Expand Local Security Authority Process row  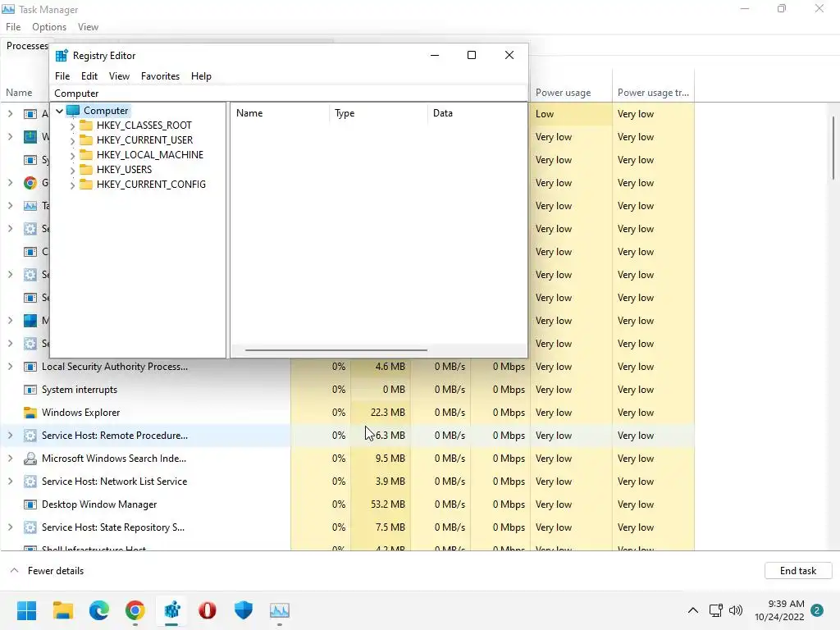[x=10, y=367]
